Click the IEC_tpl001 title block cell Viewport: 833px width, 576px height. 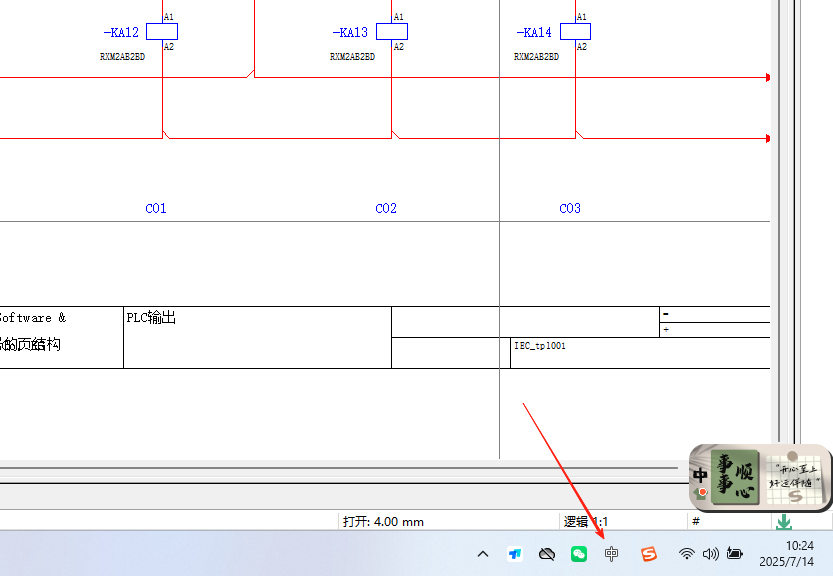(x=540, y=346)
